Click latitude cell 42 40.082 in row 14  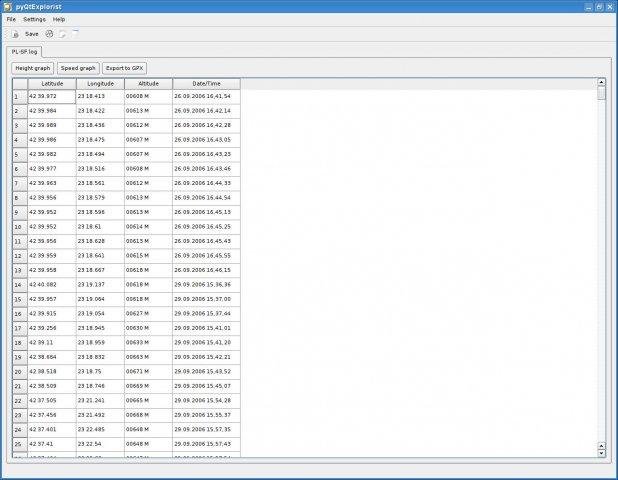tap(52, 285)
